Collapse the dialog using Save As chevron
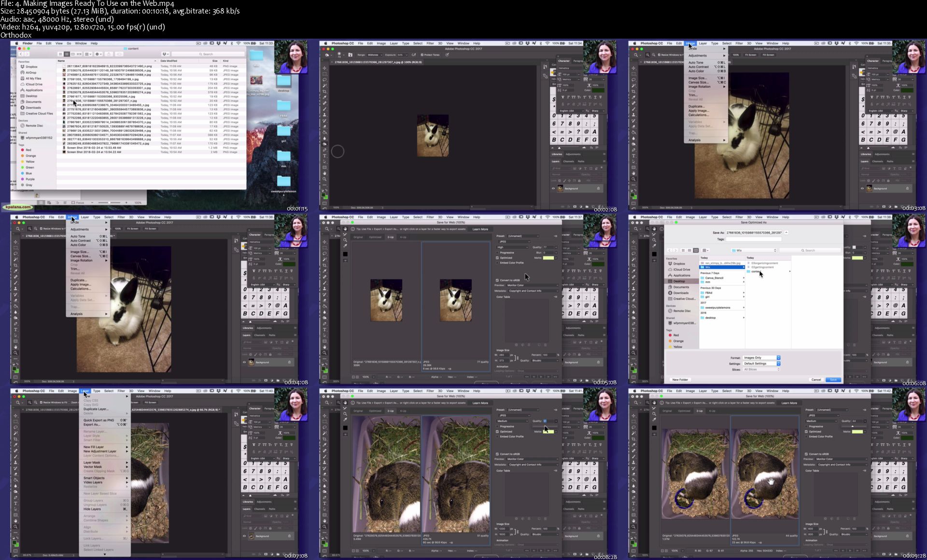The width and height of the screenshot is (927, 560). click(787, 233)
